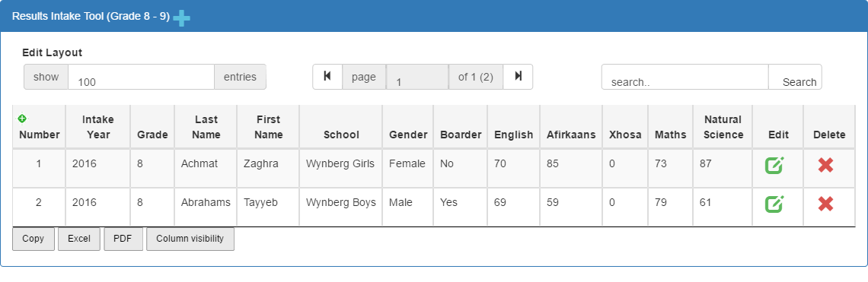Click the page number input field
Image resolution: width=868 pixels, height=282 pixels.
tap(417, 77)
